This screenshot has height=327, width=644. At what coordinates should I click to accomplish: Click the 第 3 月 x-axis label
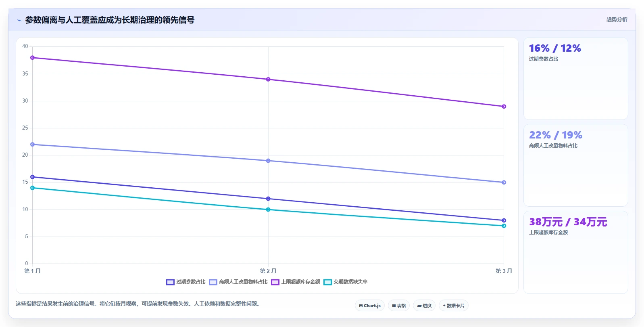(x=504, y=271)
